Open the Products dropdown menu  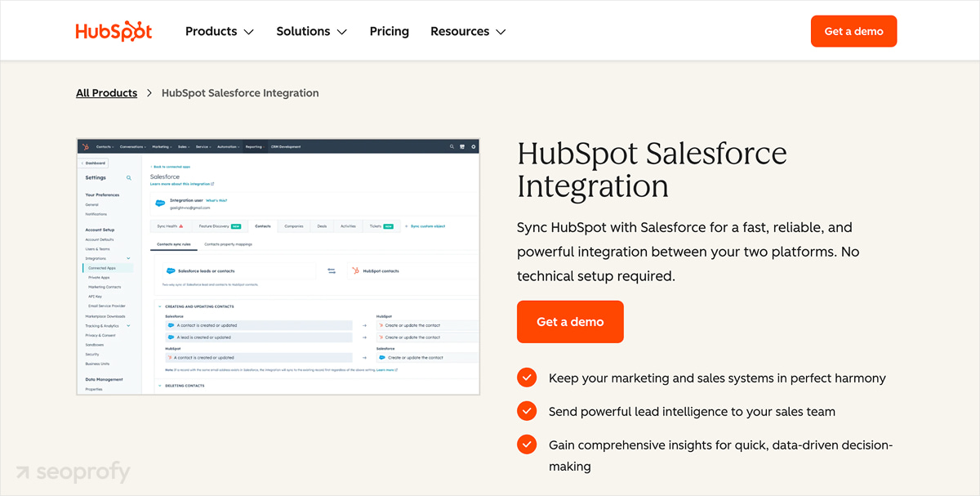(x=219, y=31)
